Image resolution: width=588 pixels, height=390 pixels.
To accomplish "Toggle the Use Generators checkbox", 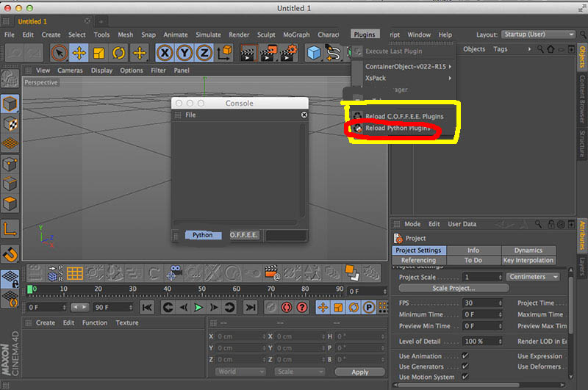I will point(465,366).
